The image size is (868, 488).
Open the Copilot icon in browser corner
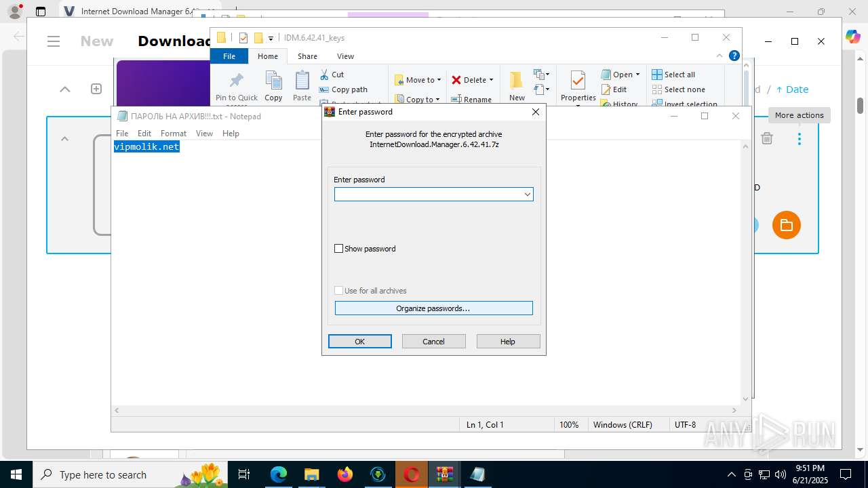click(x=852, y=37)
